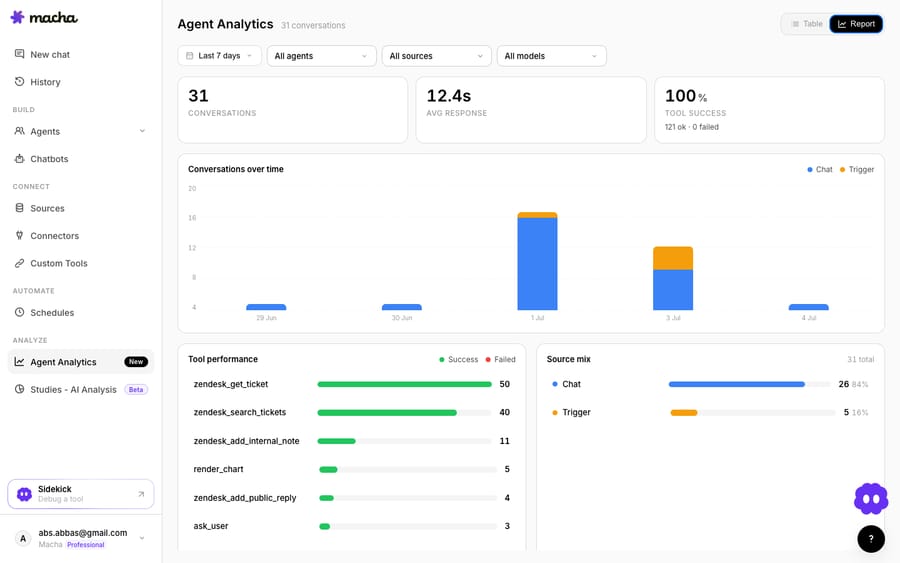The image size is (900, 563).
Task: Open Studies - AI Analysis
Action: [80, 390]
